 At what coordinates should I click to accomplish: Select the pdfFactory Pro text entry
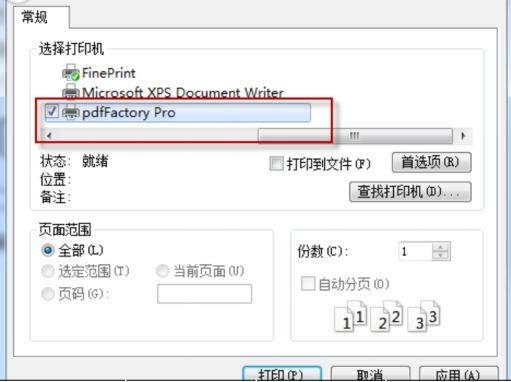(x=129, y=113)
